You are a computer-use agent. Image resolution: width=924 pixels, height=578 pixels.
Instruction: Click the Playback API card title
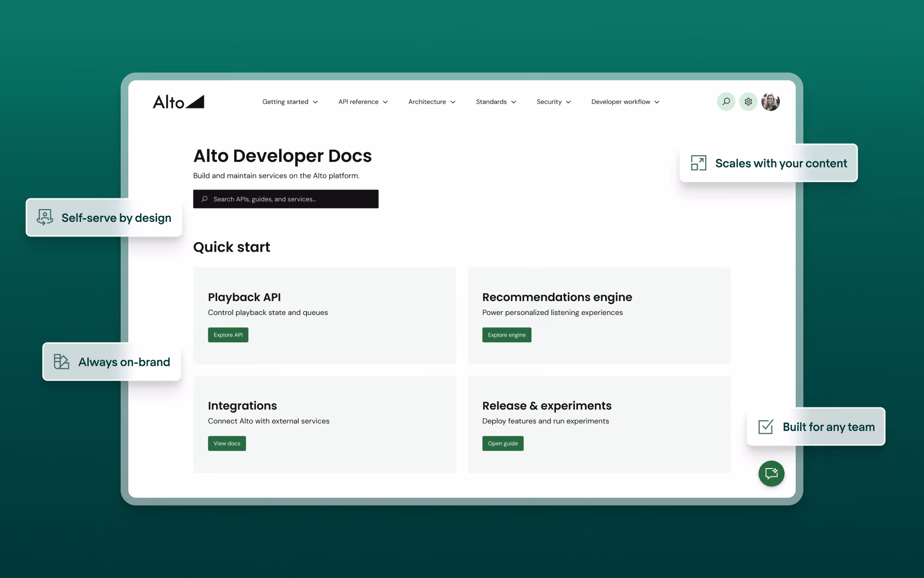click(x=244, y=297)
